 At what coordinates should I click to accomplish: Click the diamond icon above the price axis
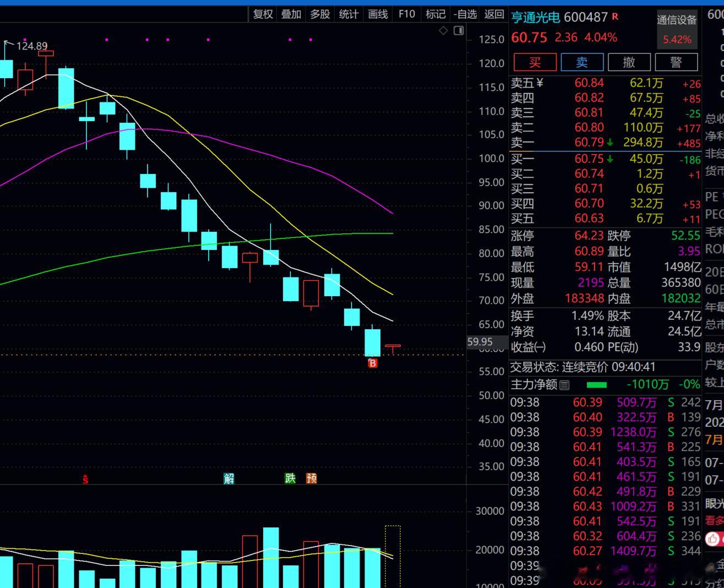(x=443, y=31)
